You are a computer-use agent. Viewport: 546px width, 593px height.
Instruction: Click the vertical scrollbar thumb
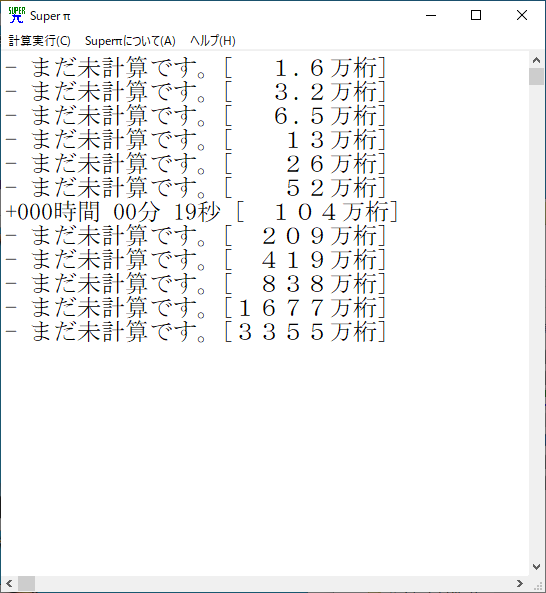(x=537, y=77)
